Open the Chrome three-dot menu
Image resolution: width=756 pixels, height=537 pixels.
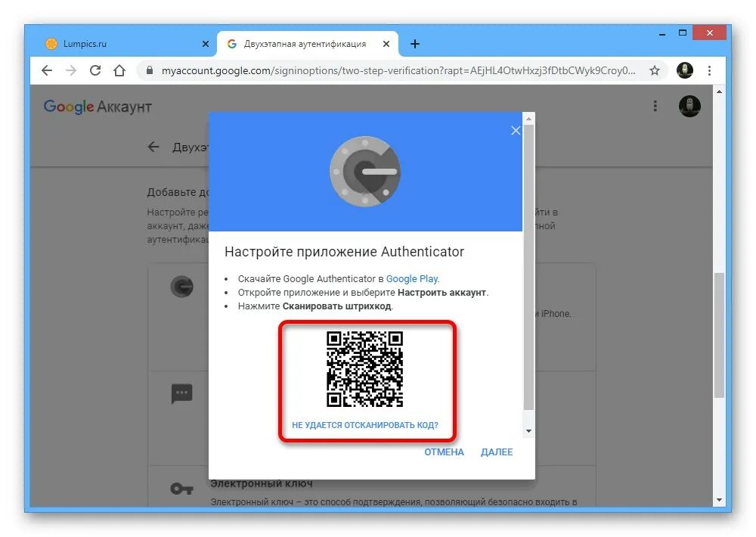[709, 70]
